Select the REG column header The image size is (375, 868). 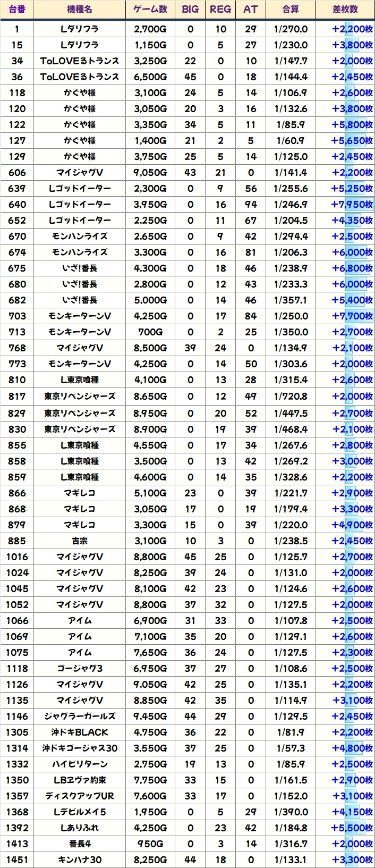pos(220,10)
